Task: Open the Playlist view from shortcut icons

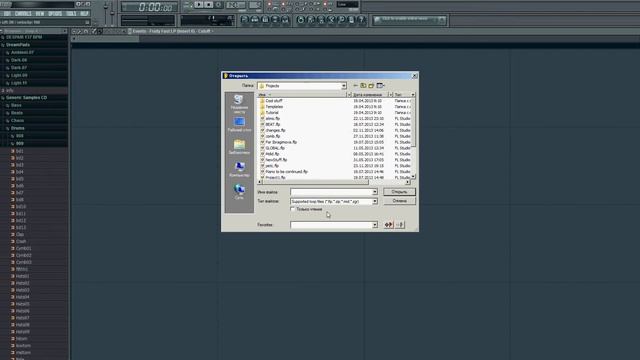Action: [244, 20]
